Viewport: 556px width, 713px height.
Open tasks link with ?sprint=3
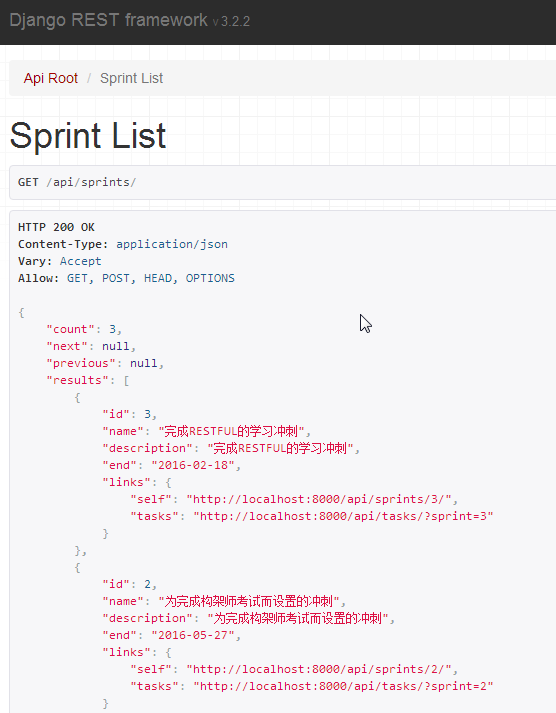(x=343, y=516)
